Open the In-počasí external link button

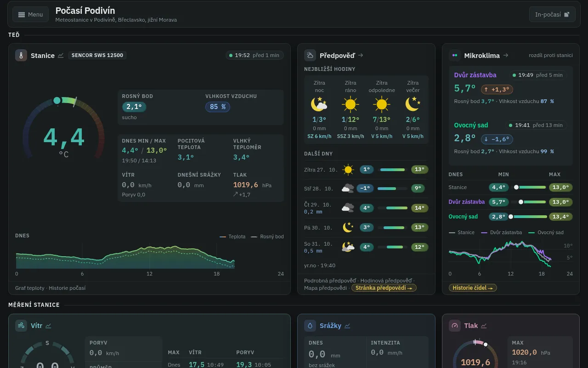coord(552,14)
